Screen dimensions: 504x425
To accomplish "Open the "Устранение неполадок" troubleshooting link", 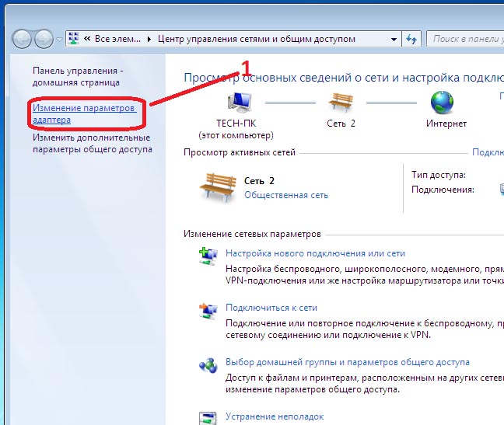I will (x=274, y=416).
